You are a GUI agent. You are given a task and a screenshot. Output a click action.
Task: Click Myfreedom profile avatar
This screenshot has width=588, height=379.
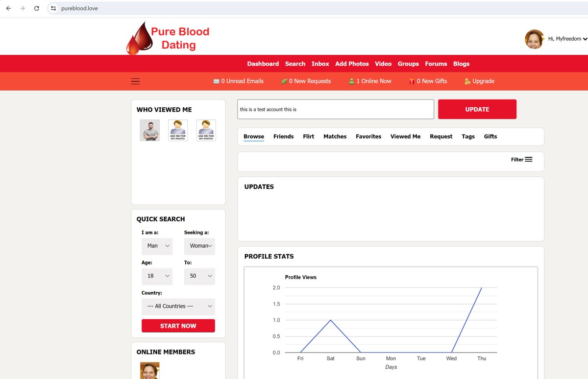[x=535, y=39]
